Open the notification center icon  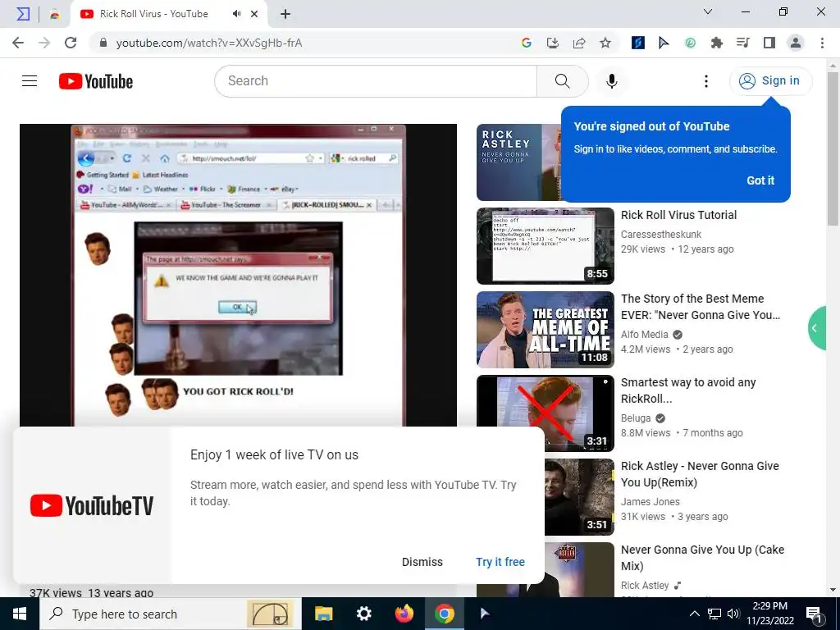(x=815, y=614)
